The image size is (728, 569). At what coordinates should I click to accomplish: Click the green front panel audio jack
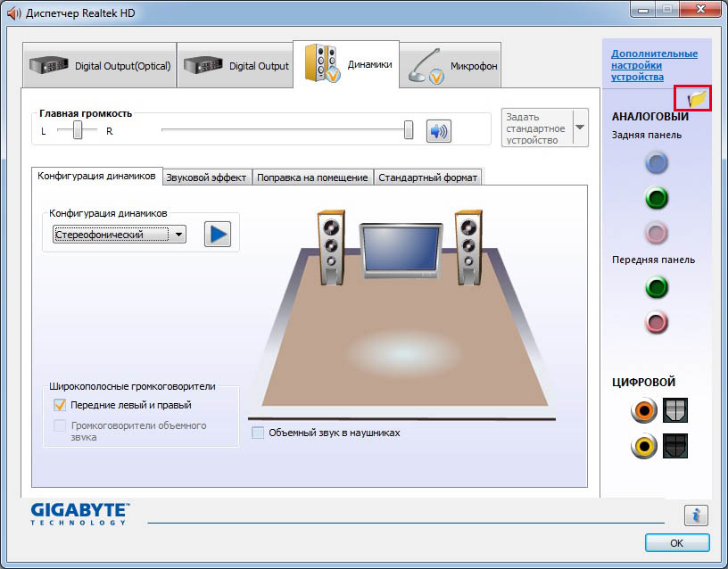[x=657, y=287]
